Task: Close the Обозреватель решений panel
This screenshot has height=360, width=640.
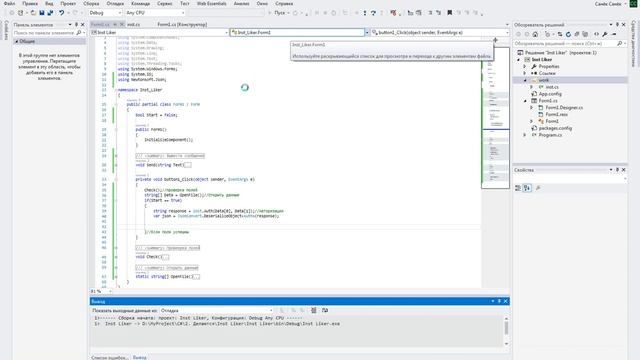Action: (624, 24)
